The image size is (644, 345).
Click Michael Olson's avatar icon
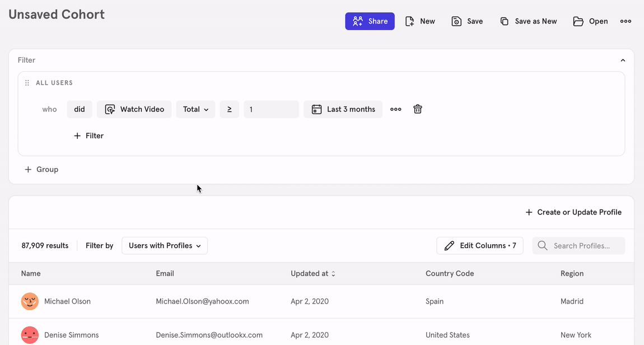(x=30, y=301)
